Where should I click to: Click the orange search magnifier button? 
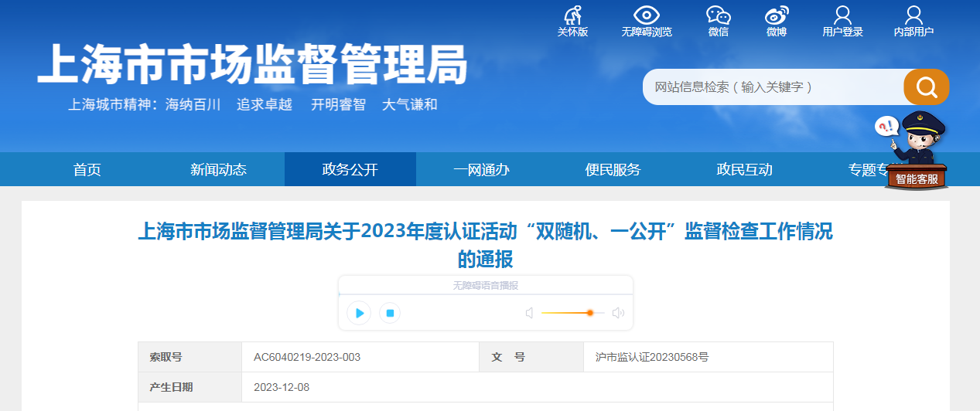[x=926, y=87]
